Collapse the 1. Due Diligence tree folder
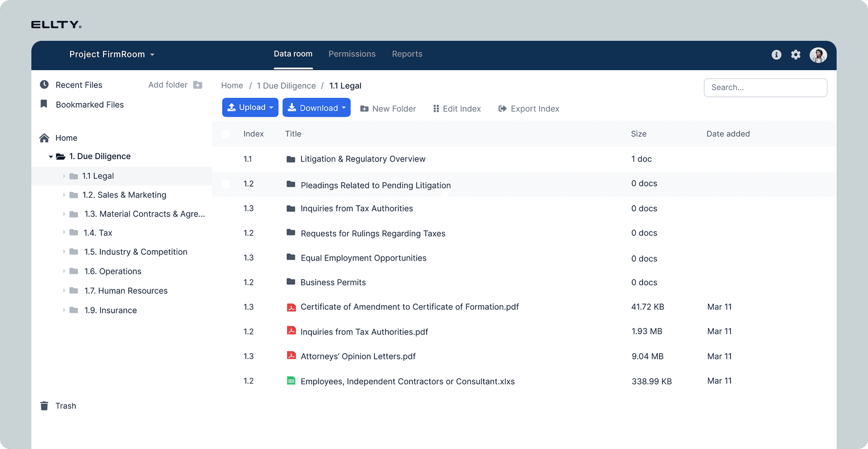 pos(51,156)
